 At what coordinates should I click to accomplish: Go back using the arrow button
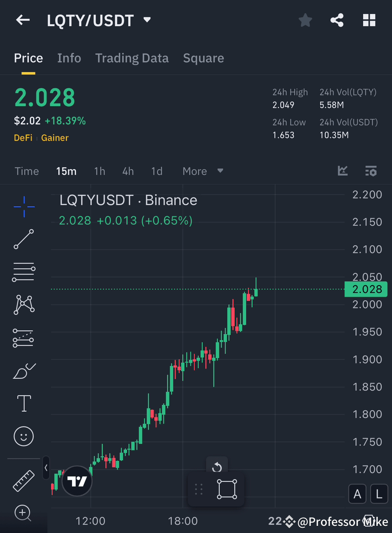23,20
